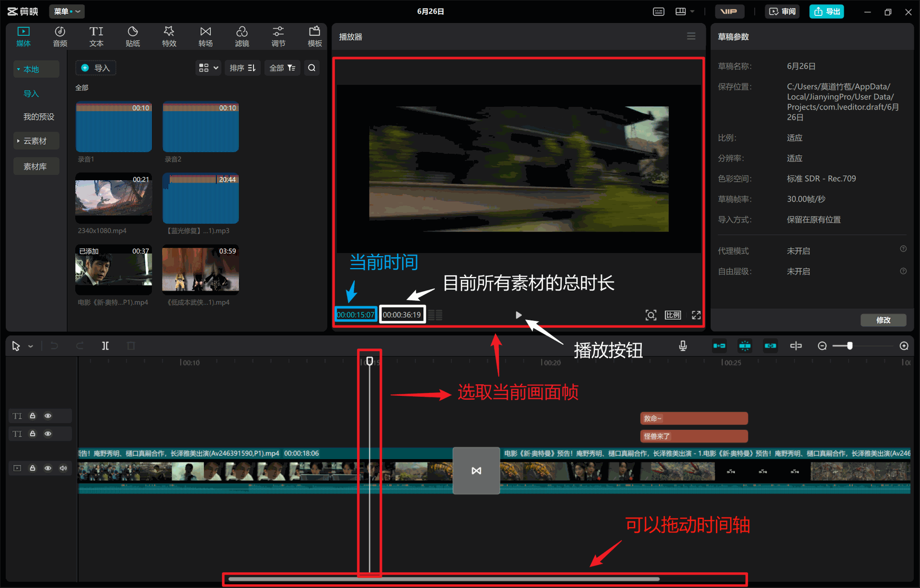920x588 pixels.
Task: Open the 比例 aspect ratio button
Action: 673,315
